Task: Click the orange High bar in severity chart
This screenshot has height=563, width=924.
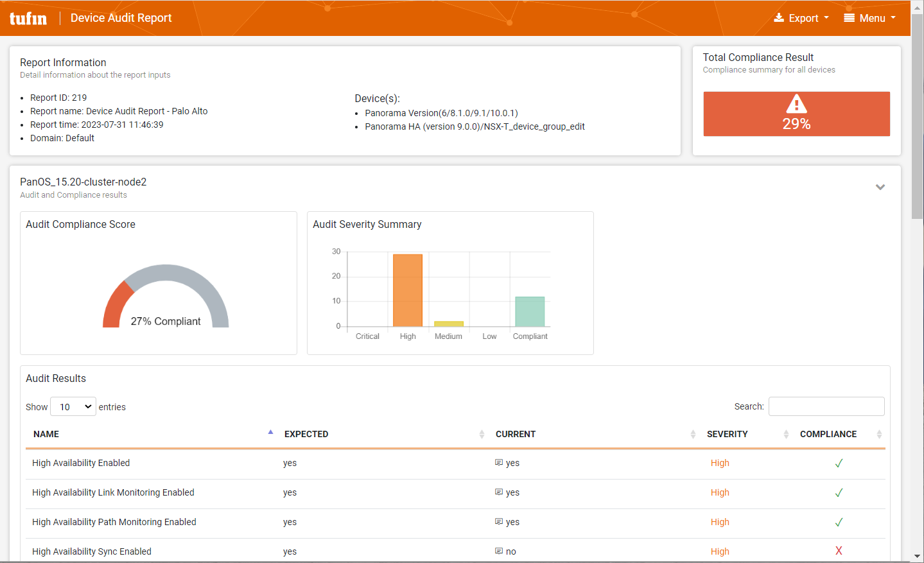Action: pos(408,290)
